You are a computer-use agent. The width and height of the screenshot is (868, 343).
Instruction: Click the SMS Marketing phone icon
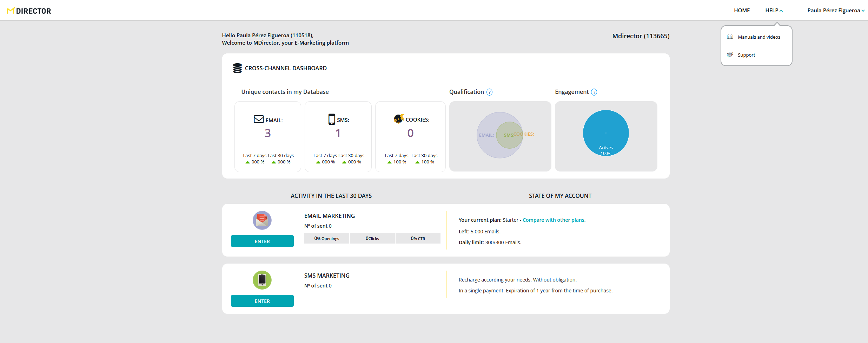coord(262,280)
